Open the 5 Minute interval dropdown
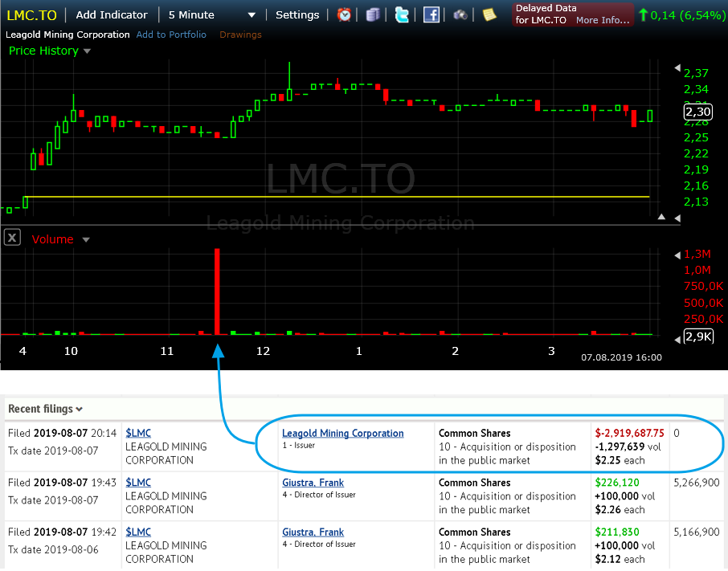 (x=213, y=14)
